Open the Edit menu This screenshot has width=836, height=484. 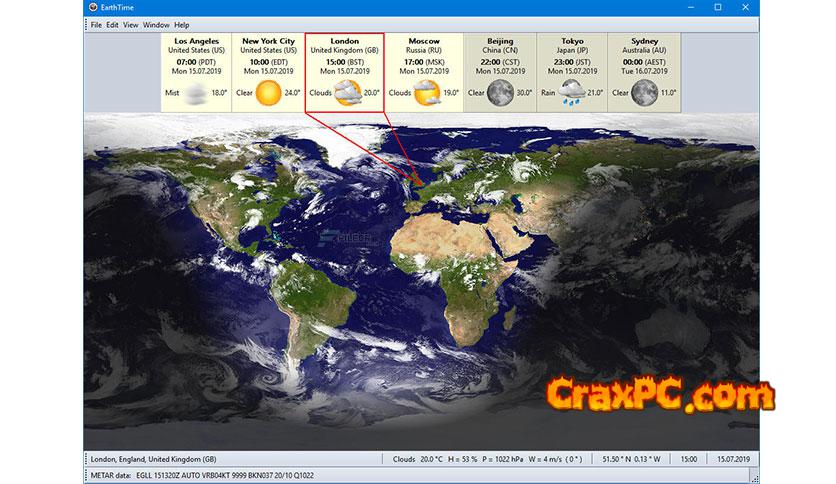coord(112,24)
